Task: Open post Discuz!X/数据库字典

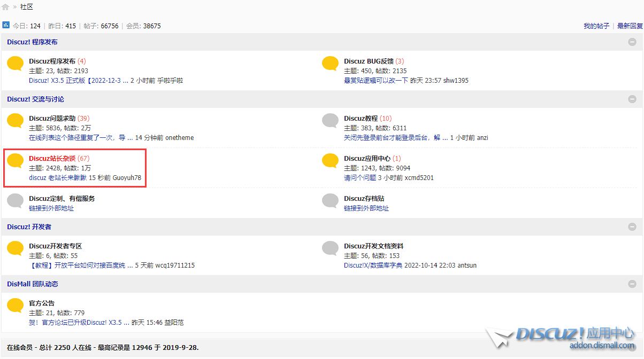Action: pos(373,266)
